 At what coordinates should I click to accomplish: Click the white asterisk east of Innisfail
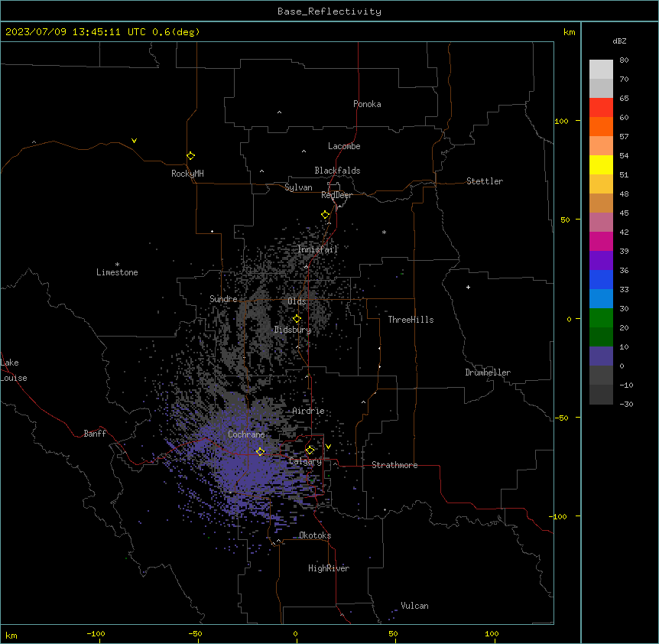[x=384, y=232]
